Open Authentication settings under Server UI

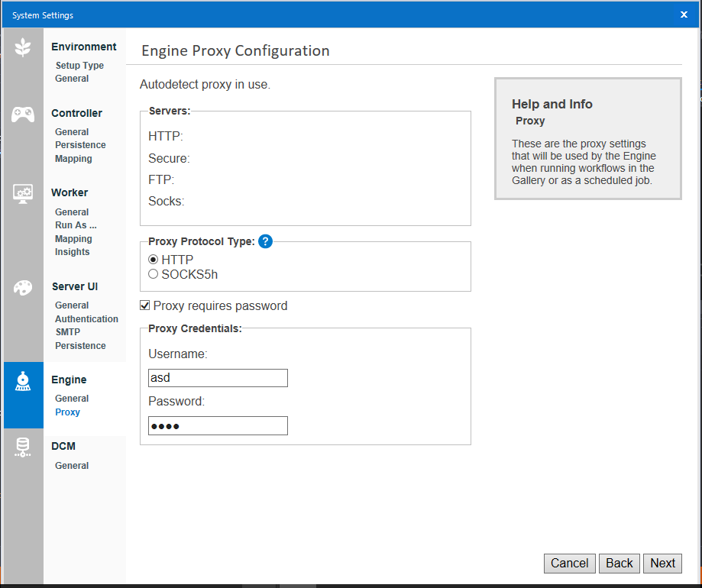tap(86, 318)
